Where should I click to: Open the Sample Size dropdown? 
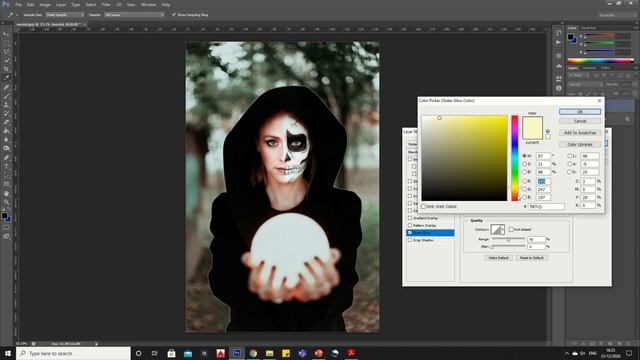[x=65, y=15]
